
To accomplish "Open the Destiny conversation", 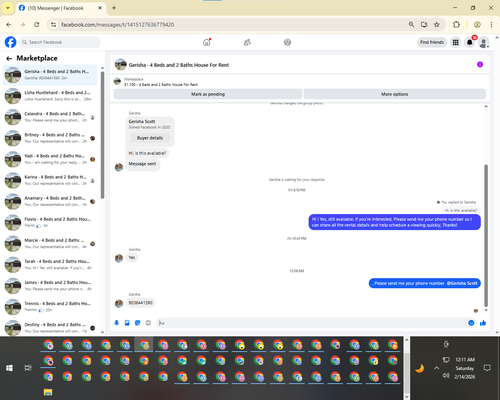I will (50, 327).
